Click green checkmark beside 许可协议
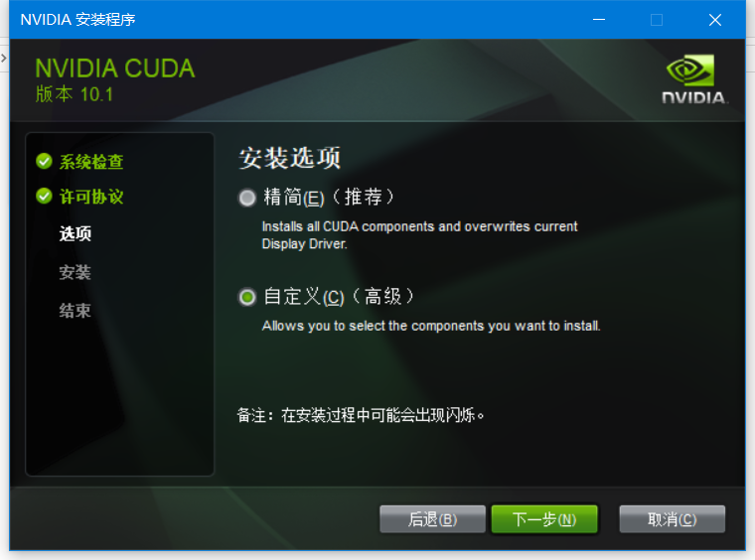755x560 pixels. click(44, 196)
